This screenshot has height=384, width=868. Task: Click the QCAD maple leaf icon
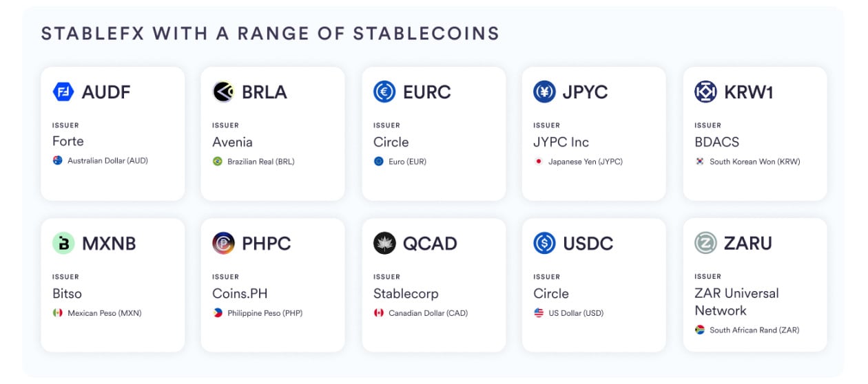coord(384,243)
